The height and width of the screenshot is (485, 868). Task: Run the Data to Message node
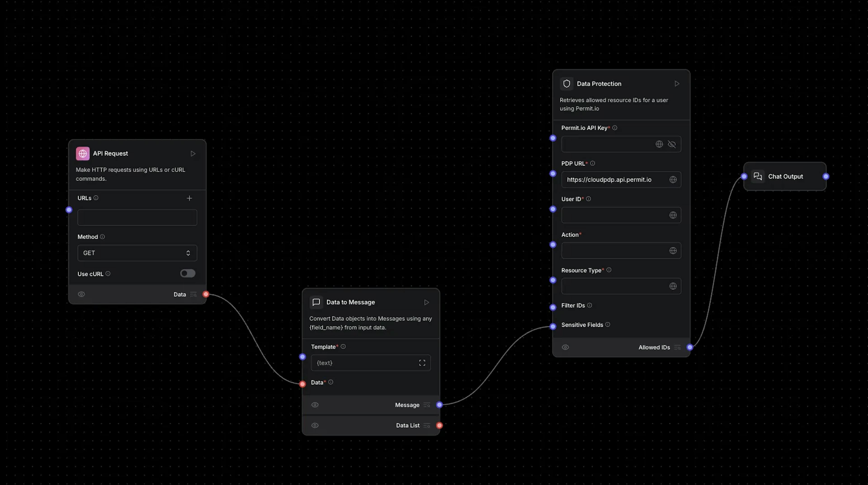click(x=426, y=302)
